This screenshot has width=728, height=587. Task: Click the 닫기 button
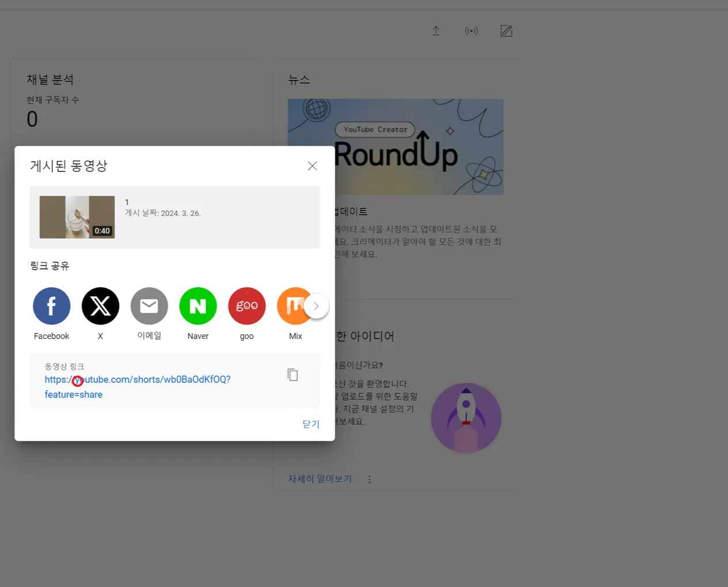(311, 424)
